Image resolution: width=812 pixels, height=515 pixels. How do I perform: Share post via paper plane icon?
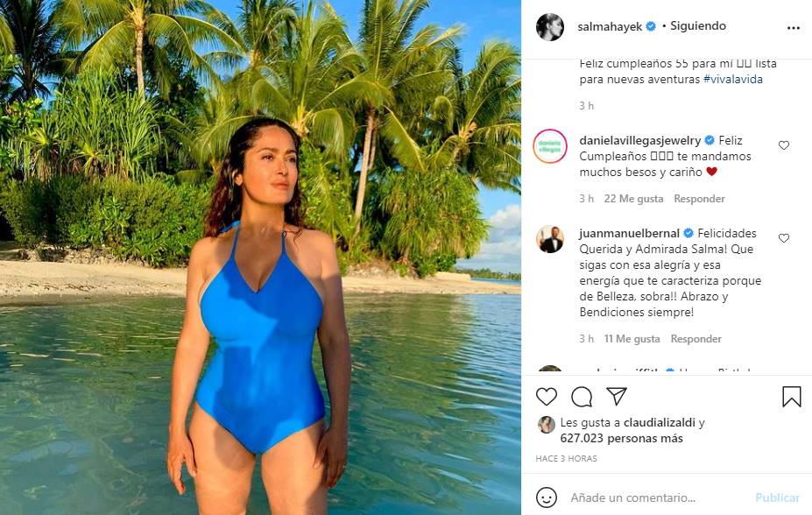[617, 397]
